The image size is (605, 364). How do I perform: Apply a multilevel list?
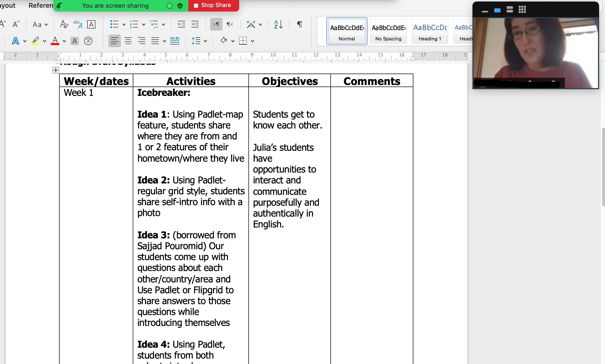pyautogui.click(x=154, y=24)
